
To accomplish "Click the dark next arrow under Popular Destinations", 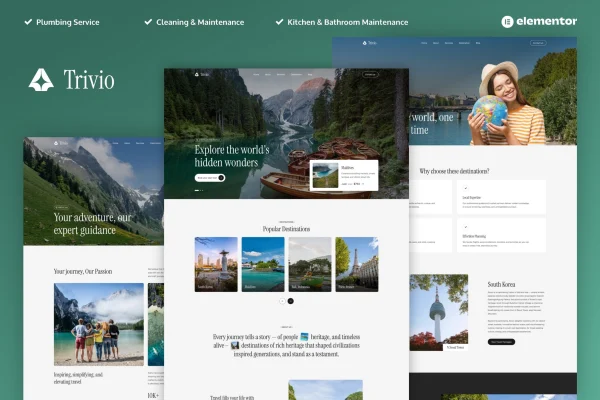I will (290, 301).
